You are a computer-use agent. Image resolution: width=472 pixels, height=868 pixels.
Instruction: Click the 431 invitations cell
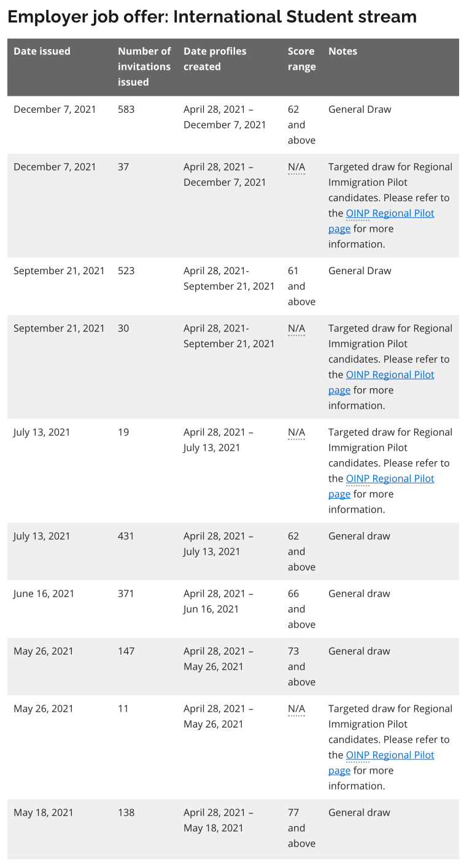point(126,536)
